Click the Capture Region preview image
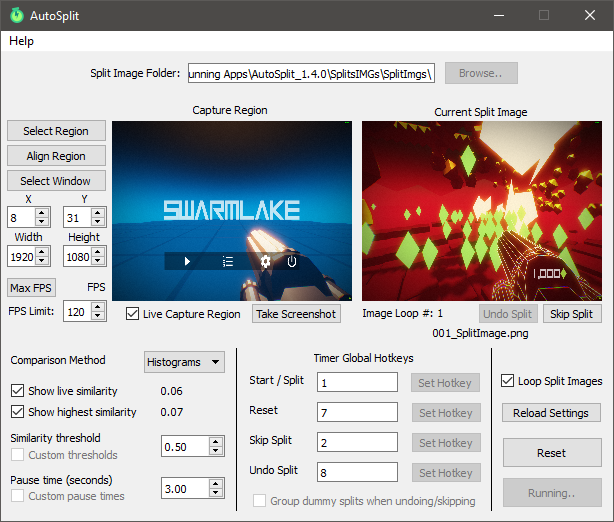The width and height of the screenshot is (614, 522). (x=232, y=211)
